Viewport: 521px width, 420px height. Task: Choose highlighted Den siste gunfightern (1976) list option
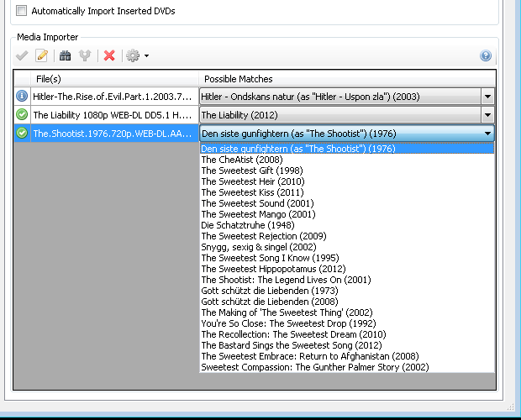coord(347,149)
